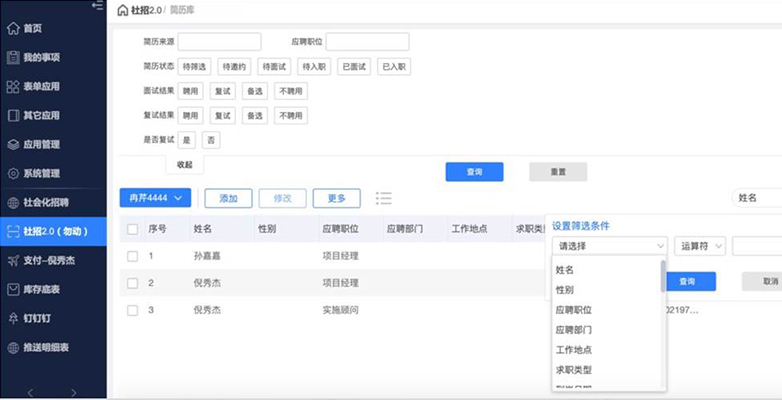Click the 首页 home icon in sidebar
782x400 pixels.
tap(13, 29)
